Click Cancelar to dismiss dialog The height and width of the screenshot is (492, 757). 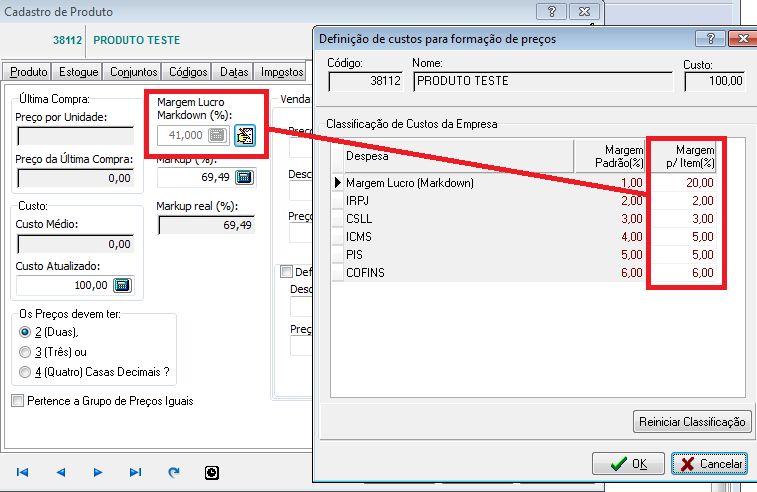tap(709, 464)
